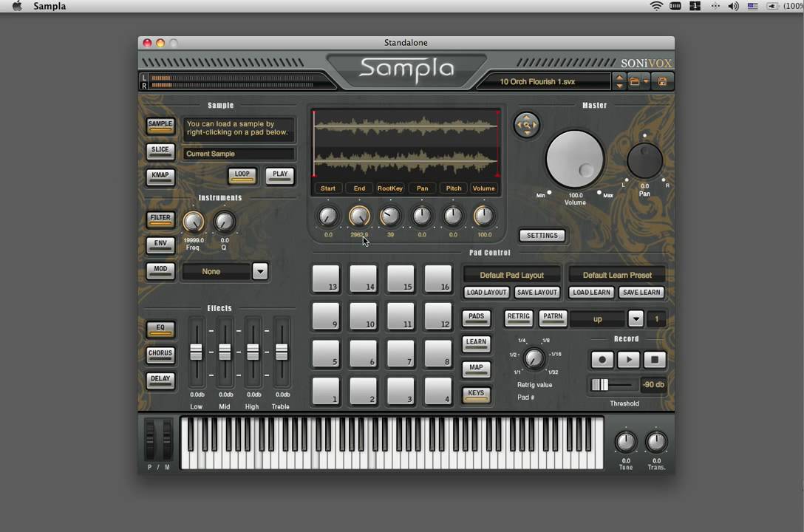Click the sample waveform display
Image resolution: width=804 pixels, height=532 pixels.
click(x=406, y=145)
